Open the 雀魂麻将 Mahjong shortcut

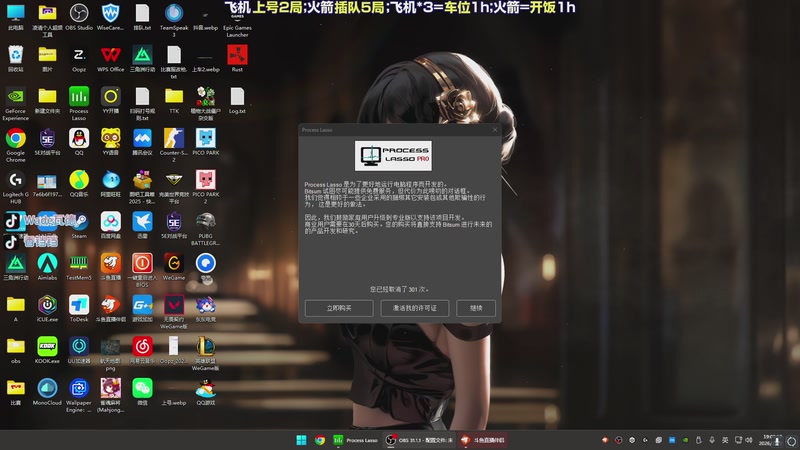[x=110, y=395]
